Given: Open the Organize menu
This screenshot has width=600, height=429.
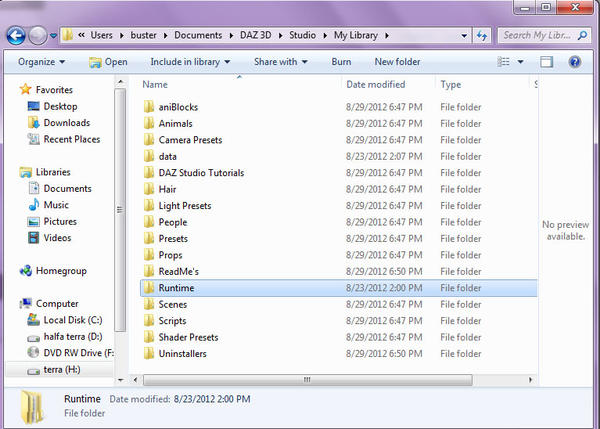Looking at the screenshot, I should pyautogui.click(x=41, y=62).
